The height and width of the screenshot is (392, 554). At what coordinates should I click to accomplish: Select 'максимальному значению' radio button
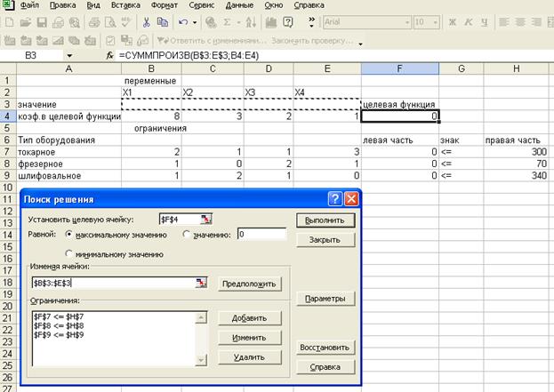pos(70,235)
